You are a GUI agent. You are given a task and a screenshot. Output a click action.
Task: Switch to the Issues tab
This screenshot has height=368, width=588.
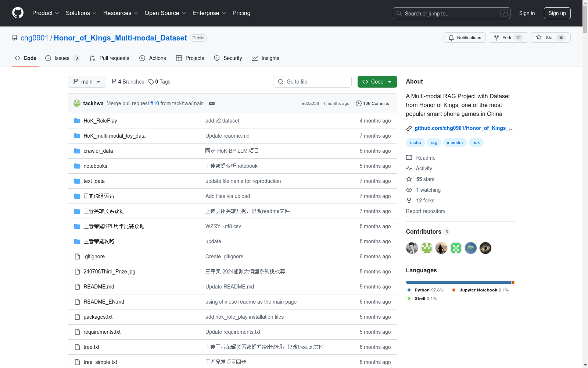[x=62, y=58]
